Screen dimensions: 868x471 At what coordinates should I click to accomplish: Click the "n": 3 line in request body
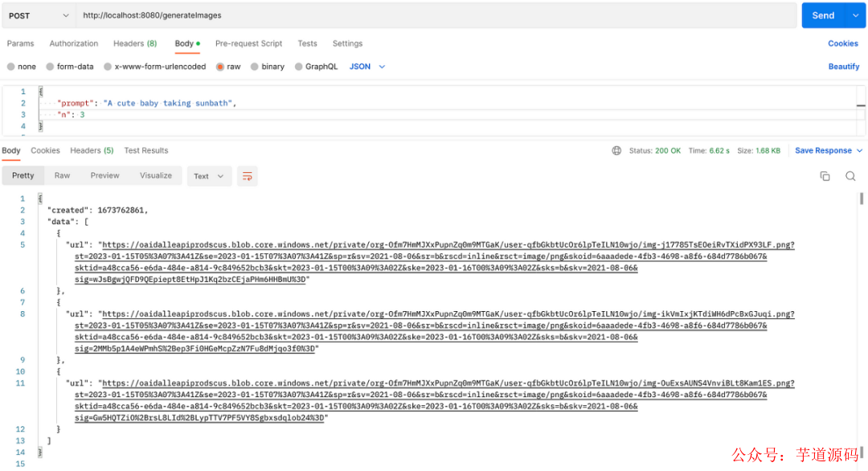tap(71, 115)
